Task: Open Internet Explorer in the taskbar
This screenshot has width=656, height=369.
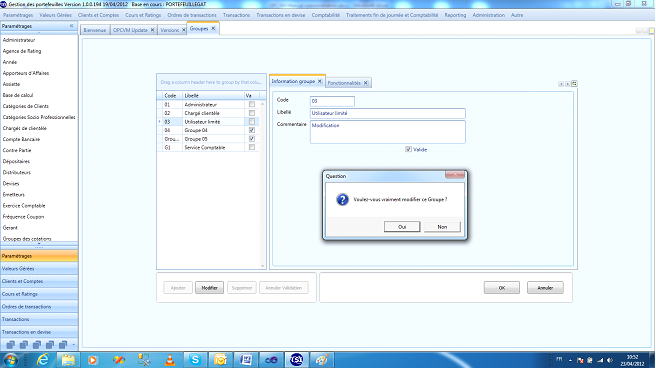Action: click(42, 359)
